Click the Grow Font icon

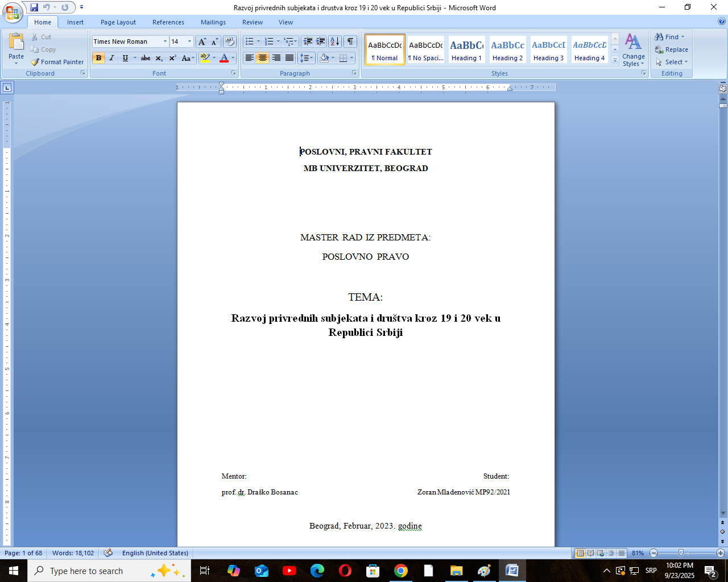[202, 41]
